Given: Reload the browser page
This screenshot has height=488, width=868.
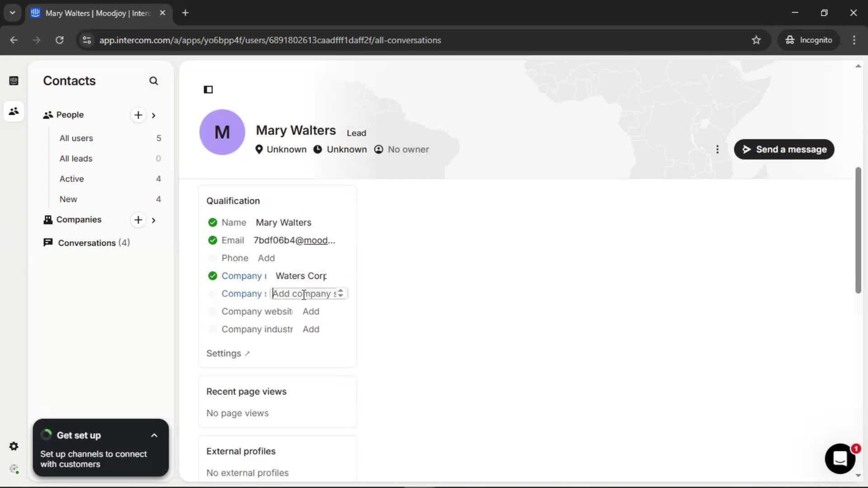Looking at the screenshot, I should tap(59, 40).
